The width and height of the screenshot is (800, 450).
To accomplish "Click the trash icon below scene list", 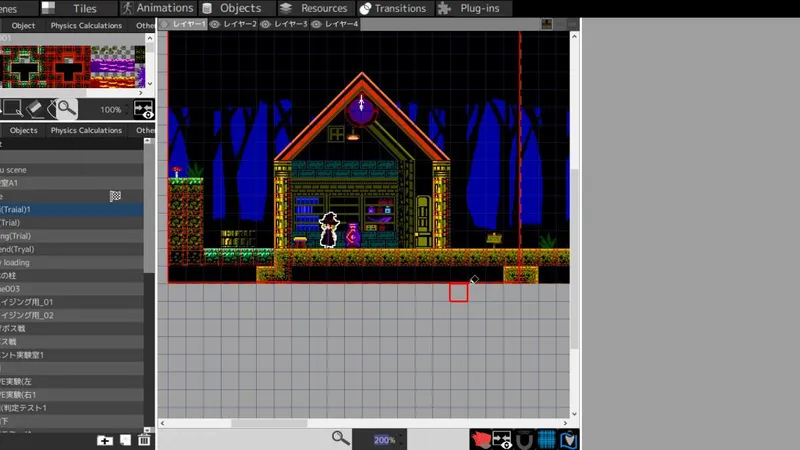I will pyautogui.click(x=144, y=440).
